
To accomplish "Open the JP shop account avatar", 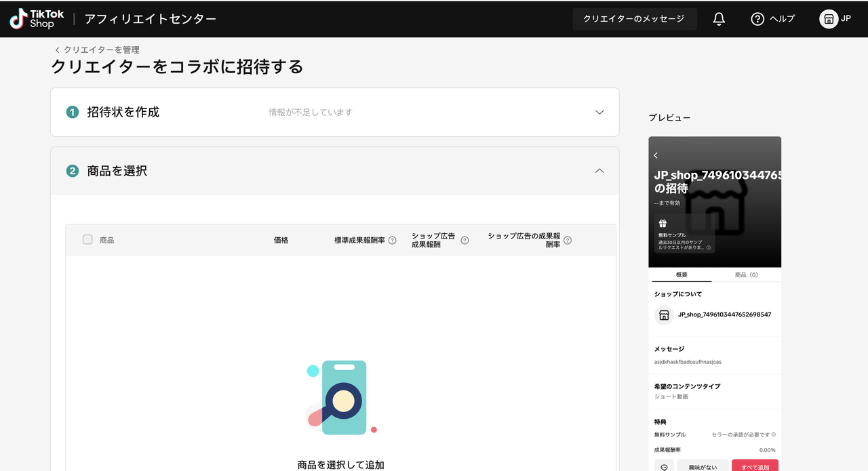I will [829, 19].
